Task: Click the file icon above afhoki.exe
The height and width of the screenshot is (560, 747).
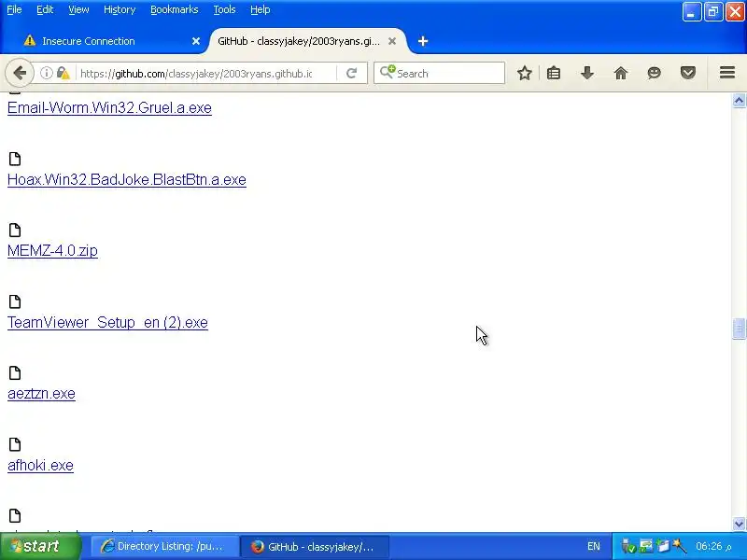Action: click(15, 444)
